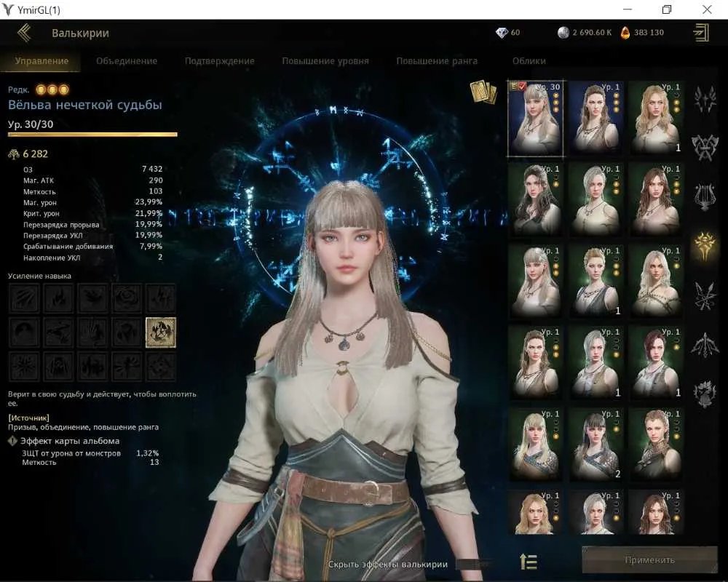
Task: Click the diamond currency icon
Action: click(502, 33)
